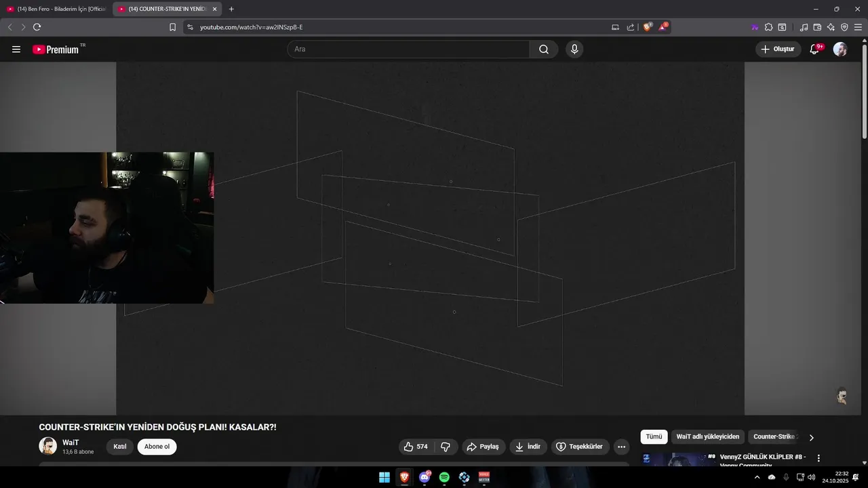Open the purple 7TV extension icon
The width and height of the screenshot is (868, 488).
(x=755, y=27)
